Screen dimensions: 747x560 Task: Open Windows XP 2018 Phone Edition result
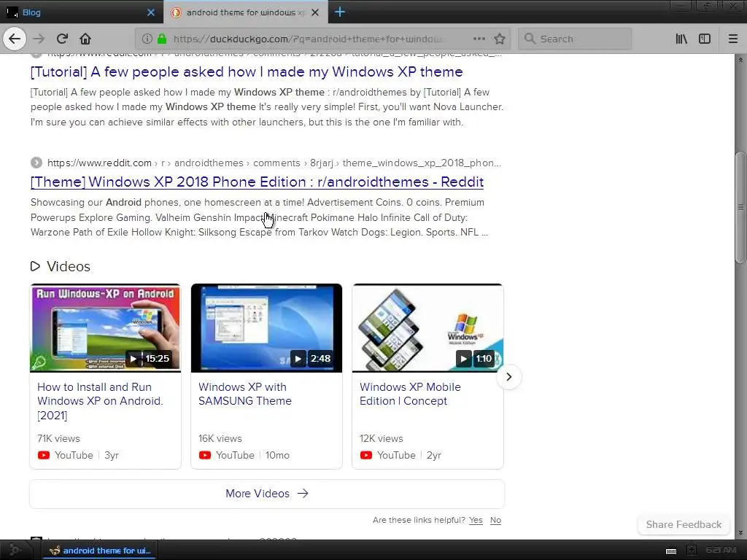pyautogui.click(x=257, y=182)
